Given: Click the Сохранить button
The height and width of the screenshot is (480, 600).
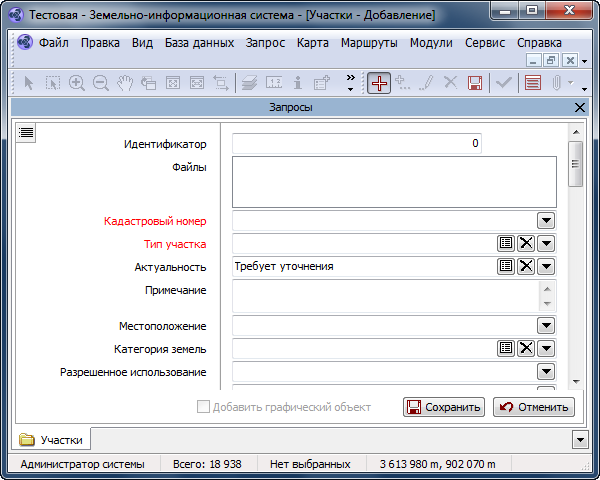Looking at the screenshot, I should pos(443,407).
